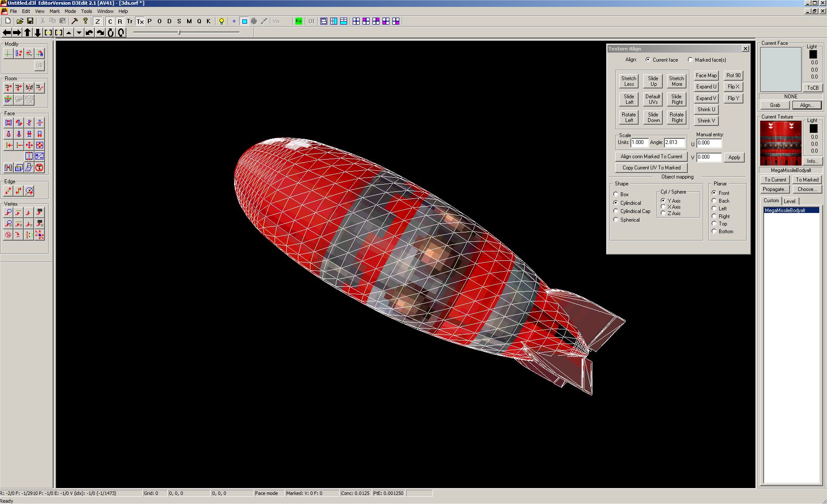Open the Mode menu
827x504 pixels.
pyautogui.click(x=70, y=11)
